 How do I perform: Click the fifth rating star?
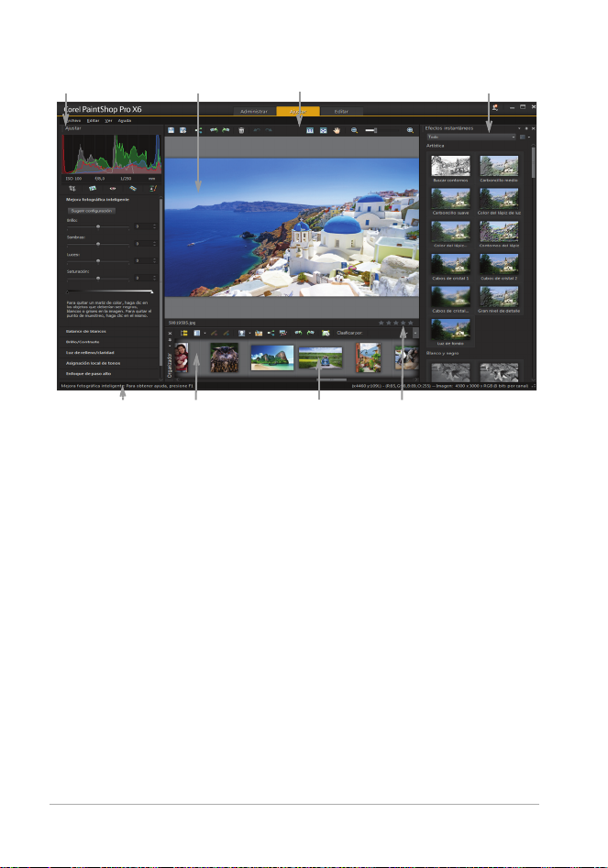[x=410, y=323]
